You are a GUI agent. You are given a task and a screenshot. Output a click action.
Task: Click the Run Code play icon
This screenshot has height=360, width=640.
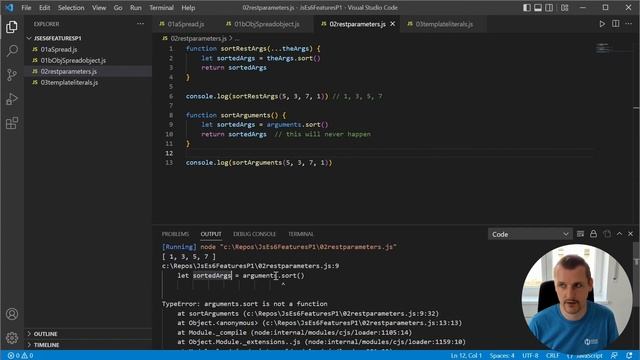[602, 24]
